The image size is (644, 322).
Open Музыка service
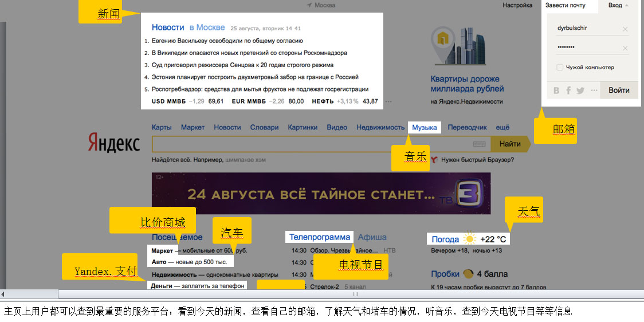point(425,127)
